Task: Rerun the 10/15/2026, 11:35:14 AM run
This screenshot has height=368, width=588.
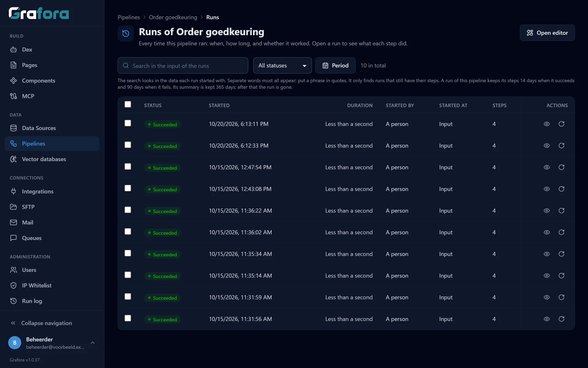Action: click(561, 276)
